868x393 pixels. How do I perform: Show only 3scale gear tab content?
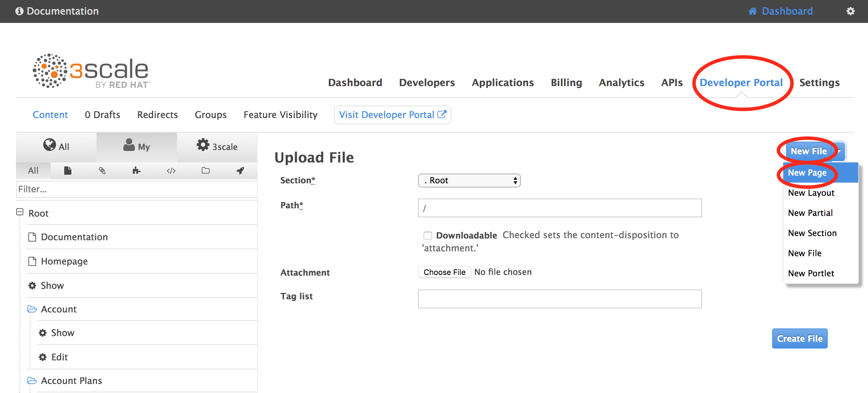tap(217, 147)
